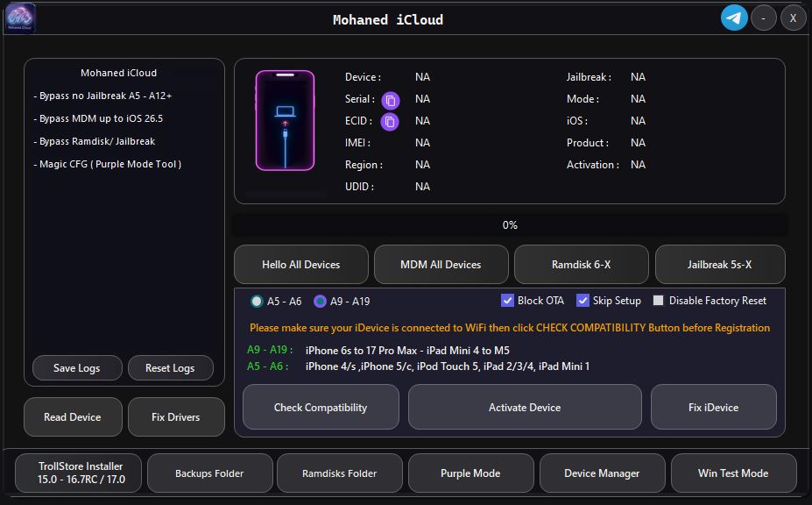
Task: Click the 'Bypass MDM up to iOS 26.5' line
Action: (98, 118)
